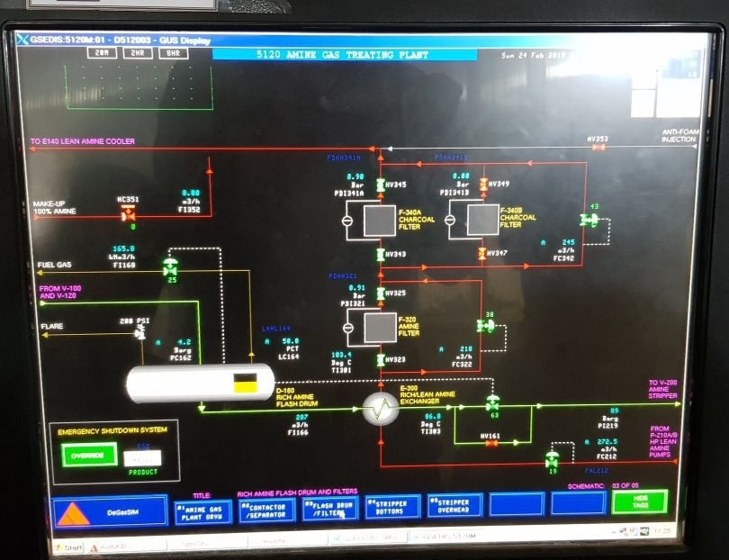
Task: Click the auto mode 'A' indicator for FC342
Action: pyautogui.click(x=543, y=243)
